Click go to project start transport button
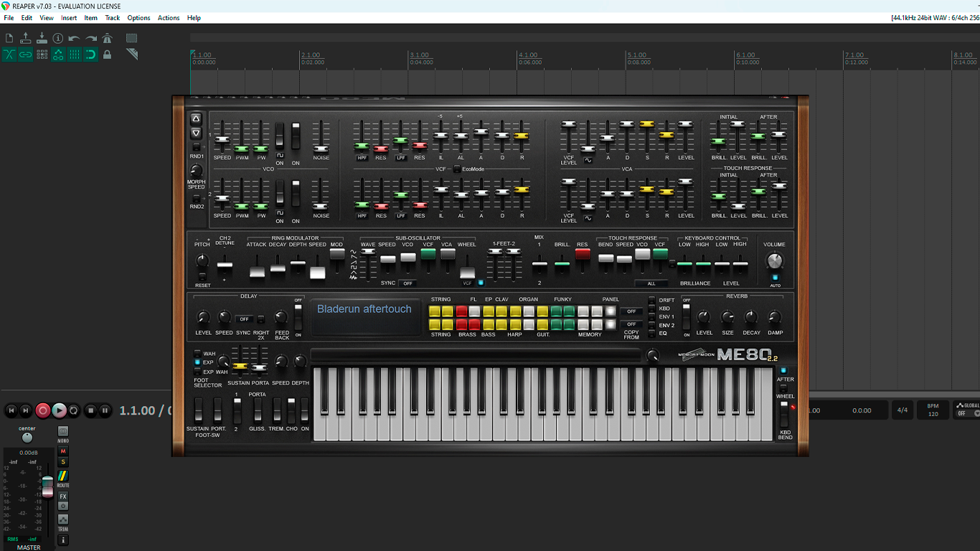980x551 pixels. [x=11, y=410]
